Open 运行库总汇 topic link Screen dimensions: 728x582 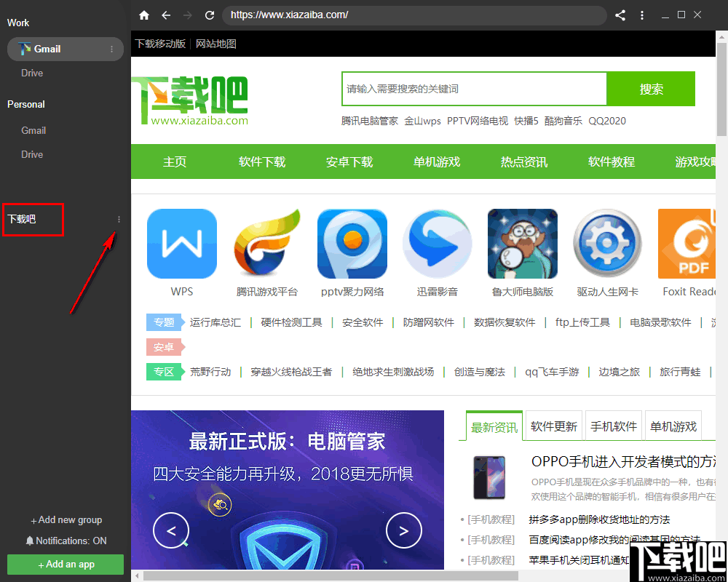click(215, 322)
